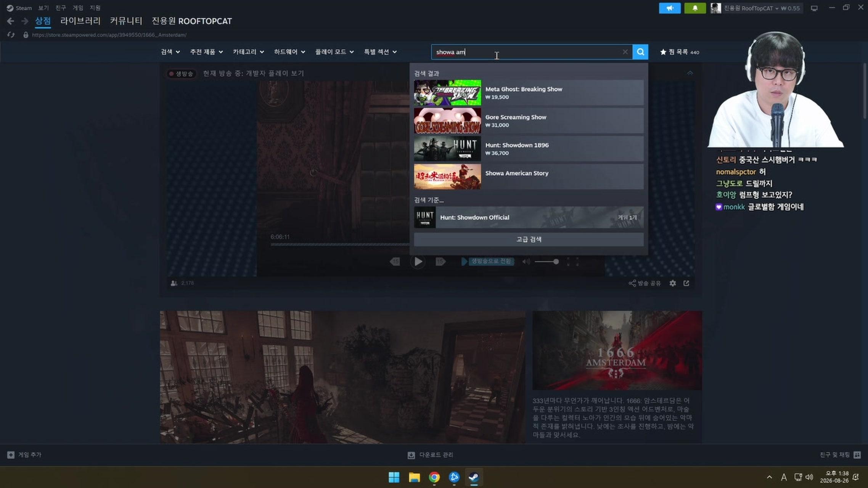
Task: Open Windows Start menu
Action: click(x=394, y=477)
